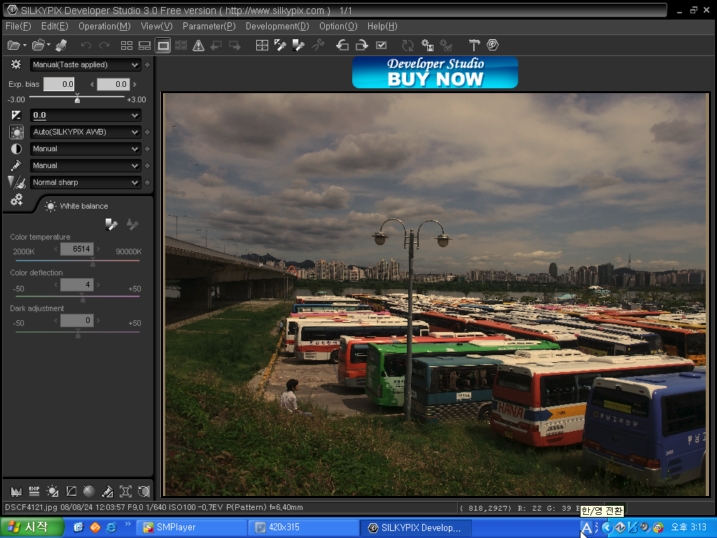
Task: Click the grid display icon in toolbar
Action: pos(262,45)
